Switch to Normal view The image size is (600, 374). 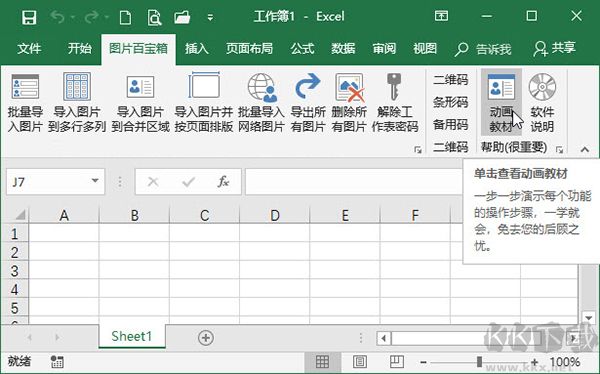[322, 361]
